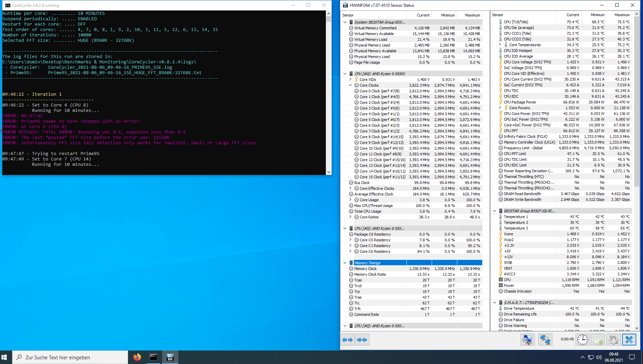Open the HWiNFO remote center networked-monitors icon
This screenshot has height=364, width=643.
click(545, 340)
